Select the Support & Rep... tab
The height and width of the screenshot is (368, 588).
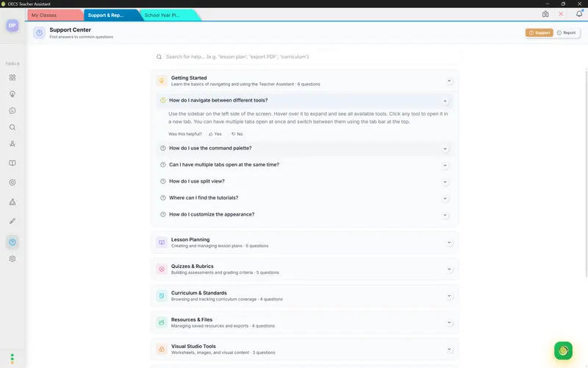(112, 15)
